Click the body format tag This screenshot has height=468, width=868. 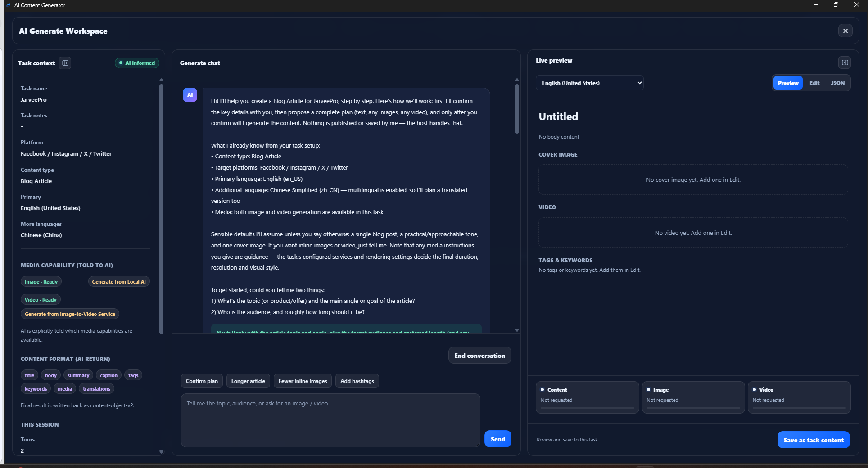[51, 375]
